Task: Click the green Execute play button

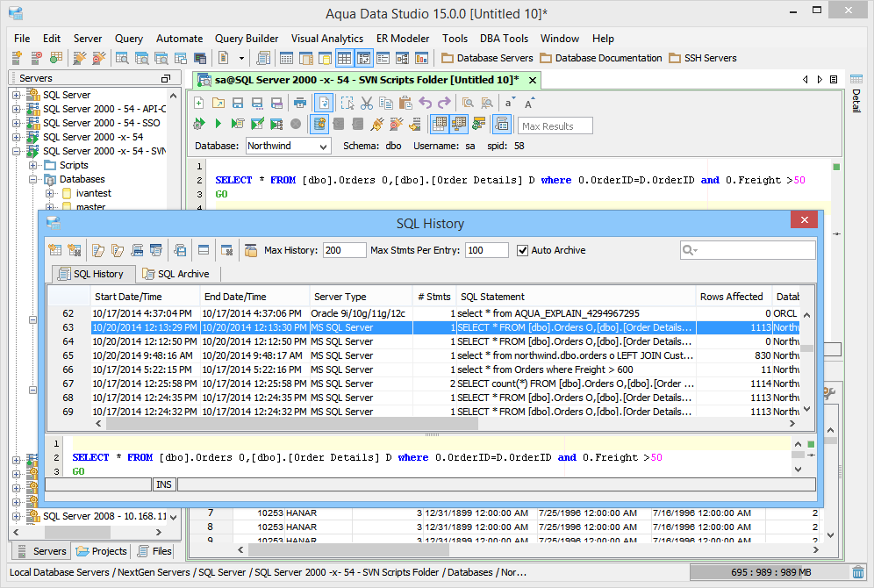Action: click(x=218, y=124)
